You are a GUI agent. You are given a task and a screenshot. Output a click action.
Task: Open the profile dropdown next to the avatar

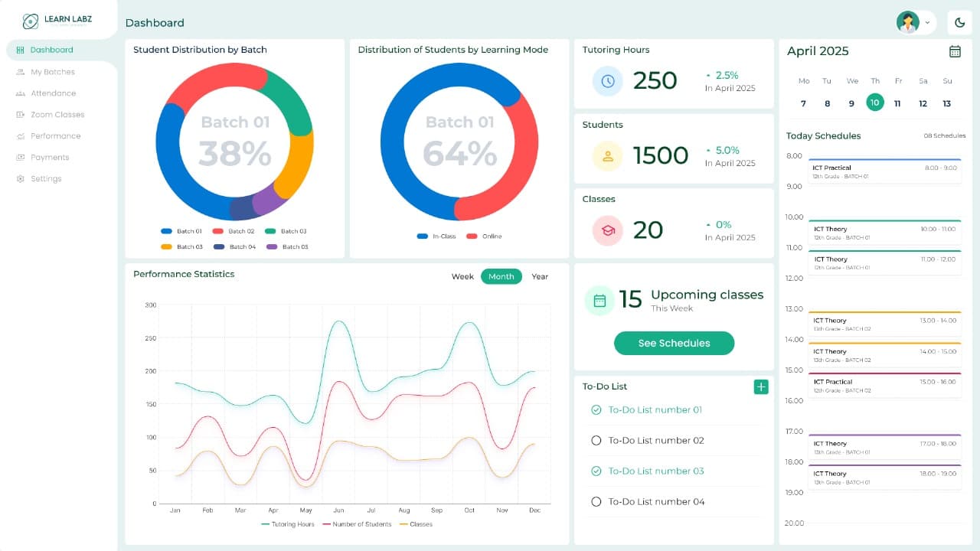click(x=926, y=22)
